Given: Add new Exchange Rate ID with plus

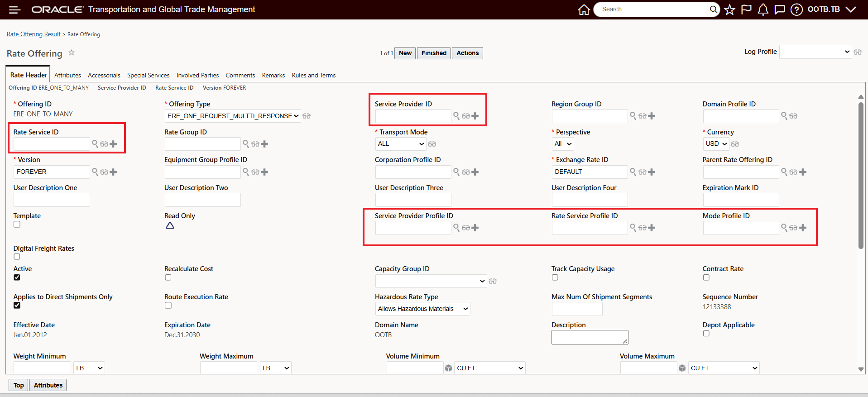Looking at the screenshot, I should click(x=652, y=172).
